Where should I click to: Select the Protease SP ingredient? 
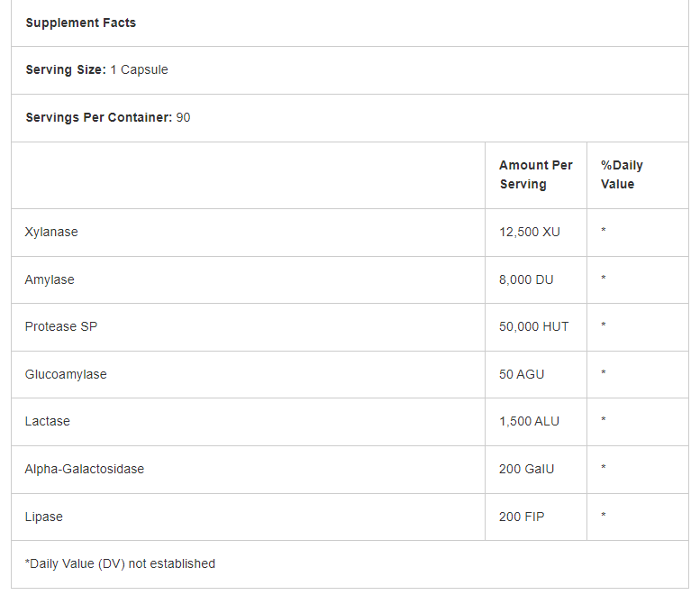click(60, 326)
